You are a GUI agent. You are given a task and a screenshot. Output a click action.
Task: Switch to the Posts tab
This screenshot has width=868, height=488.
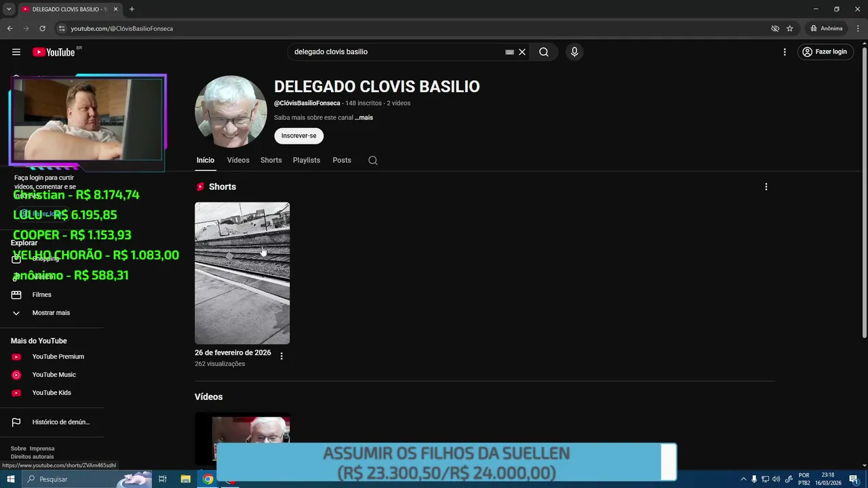coord(342,160)
